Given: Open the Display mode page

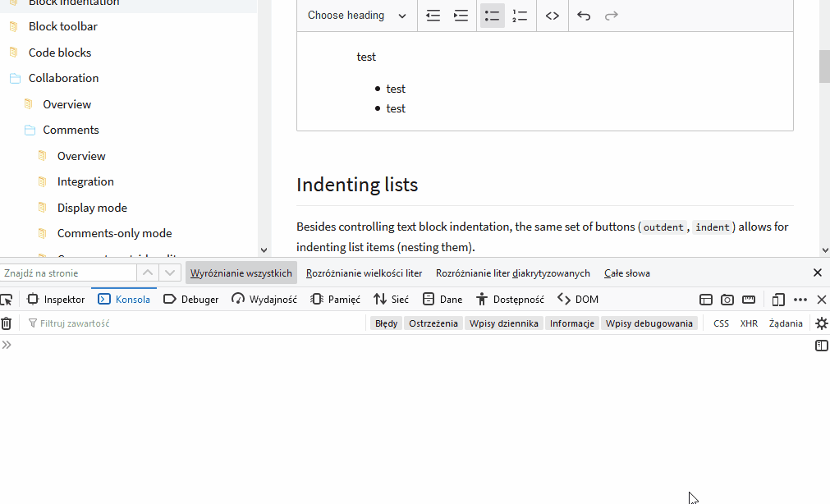Looking at the screenshot, I should [92, 208].
